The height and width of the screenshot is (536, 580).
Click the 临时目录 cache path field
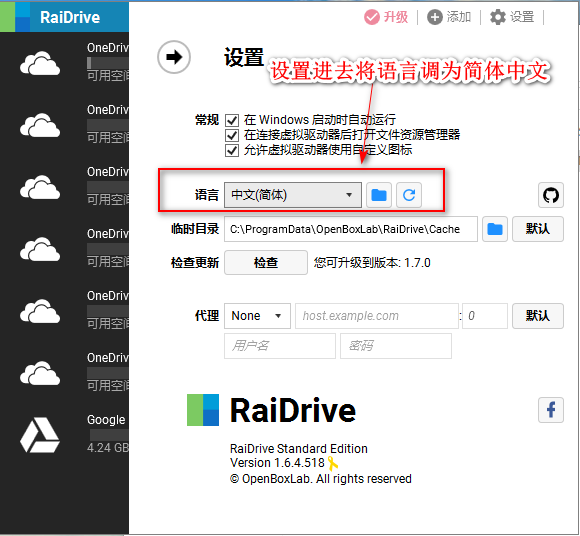(351, 229)
